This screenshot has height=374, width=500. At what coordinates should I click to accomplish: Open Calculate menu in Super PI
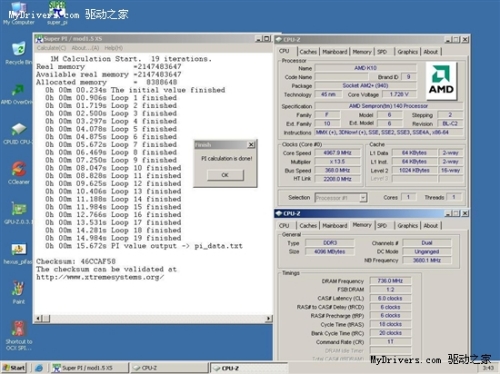pyautogui.click(x=51, y=48)
